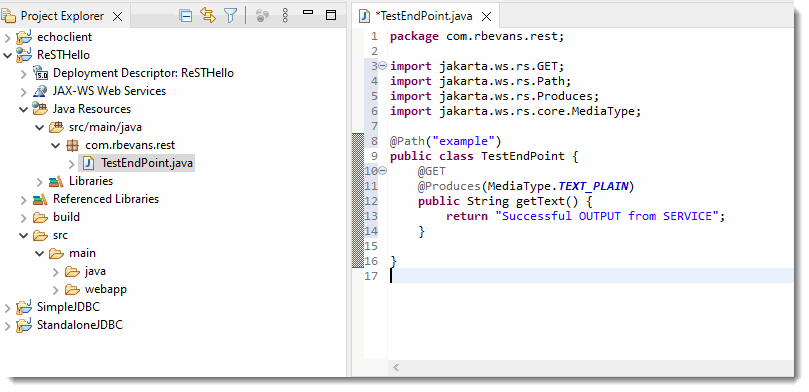Fold the getText method at line 10

pos(382,171)
